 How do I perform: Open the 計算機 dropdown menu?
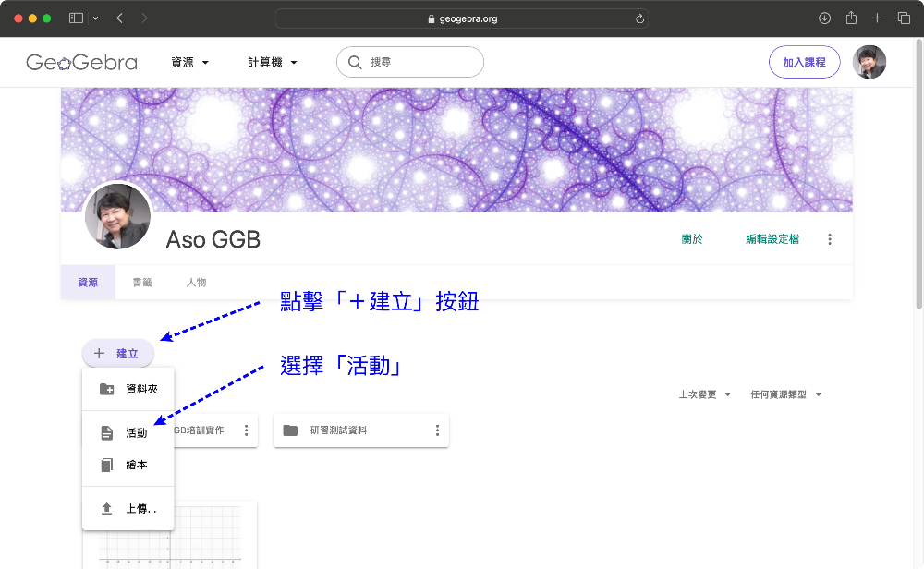tap(273, 63)
